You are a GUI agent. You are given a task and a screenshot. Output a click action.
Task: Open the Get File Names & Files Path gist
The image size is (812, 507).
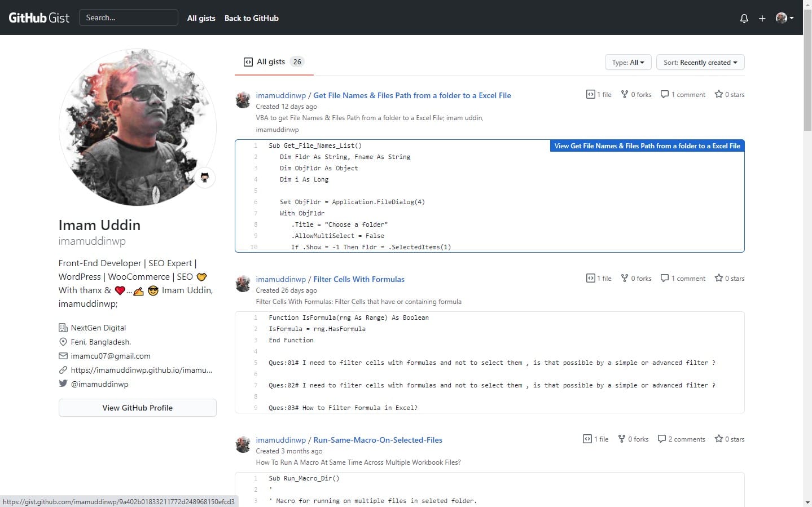pyautogui.click(x=412, y=95)
